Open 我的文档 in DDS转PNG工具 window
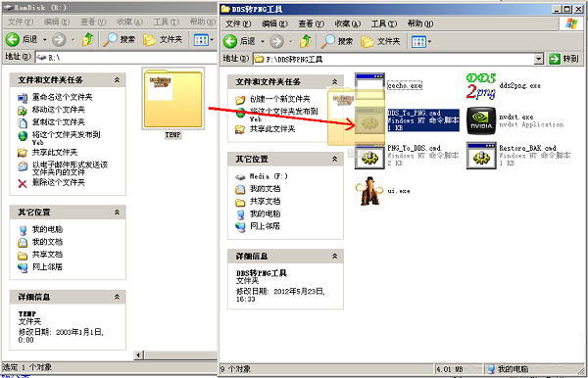 [x=258, y=189]
